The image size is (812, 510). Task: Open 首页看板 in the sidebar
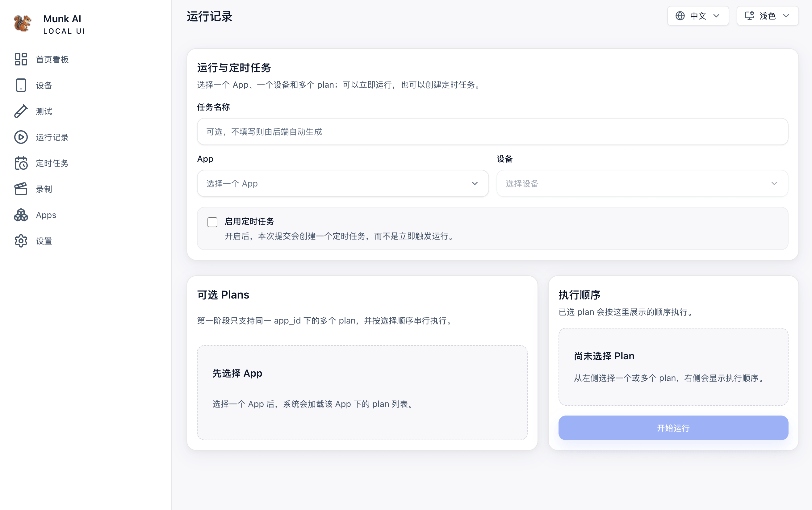pos(52,60)
